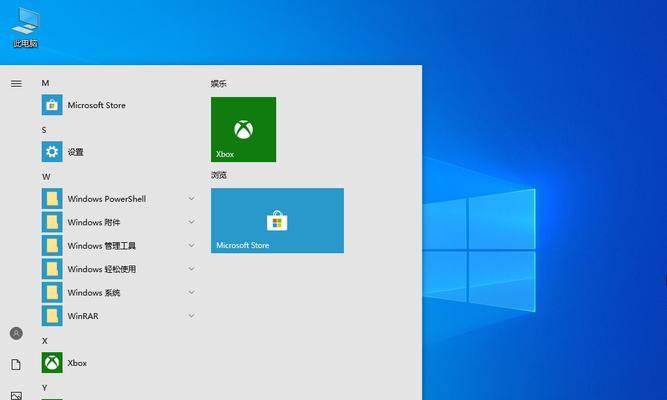Expand the Windows 系统 chevron
The image size is (667, 400).
point(191,292)
